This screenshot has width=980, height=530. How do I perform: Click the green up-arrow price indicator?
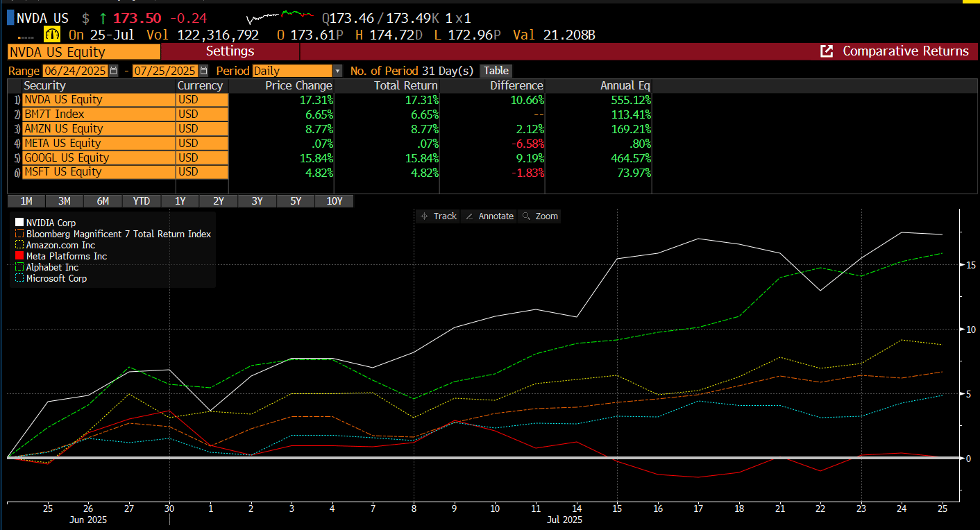pos(103,18)
